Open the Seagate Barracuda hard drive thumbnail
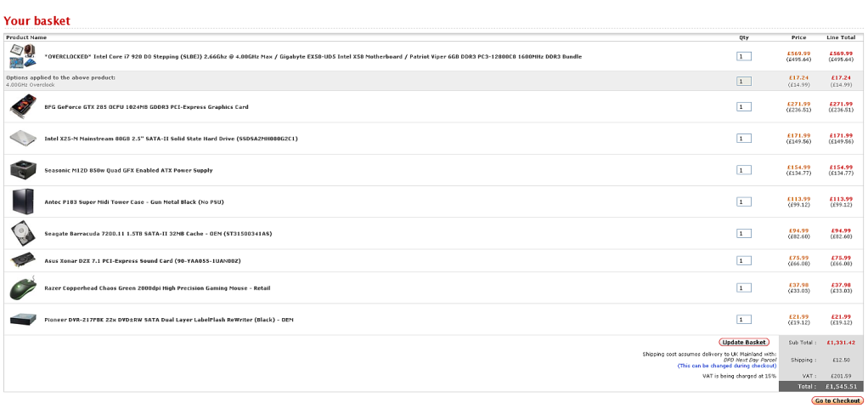Image resolution: width=868 pixels, height=409 pixels. [23, 233]
